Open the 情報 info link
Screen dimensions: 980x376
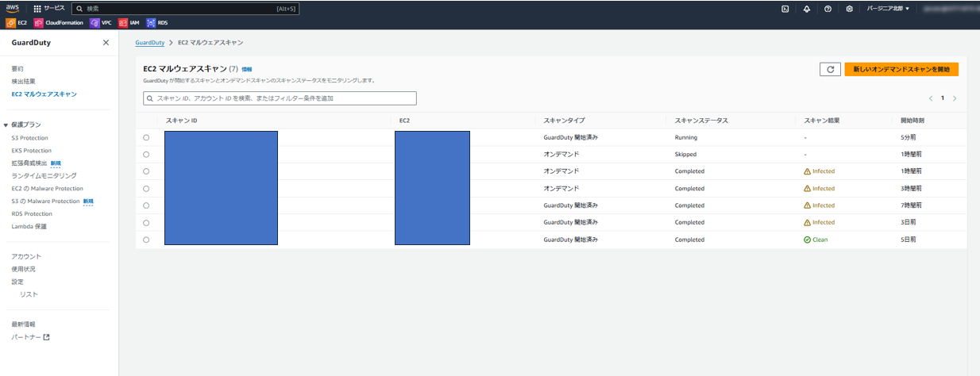[x=247, y=70]
